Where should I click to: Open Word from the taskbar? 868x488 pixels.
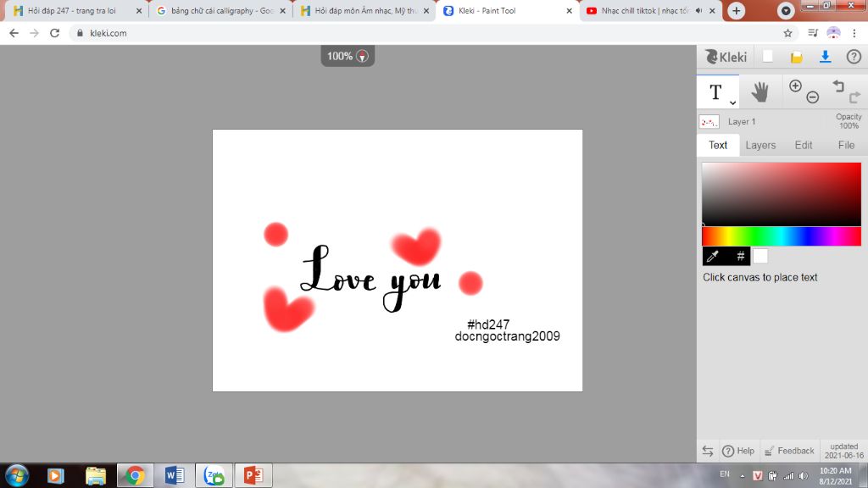pos(175,476)
